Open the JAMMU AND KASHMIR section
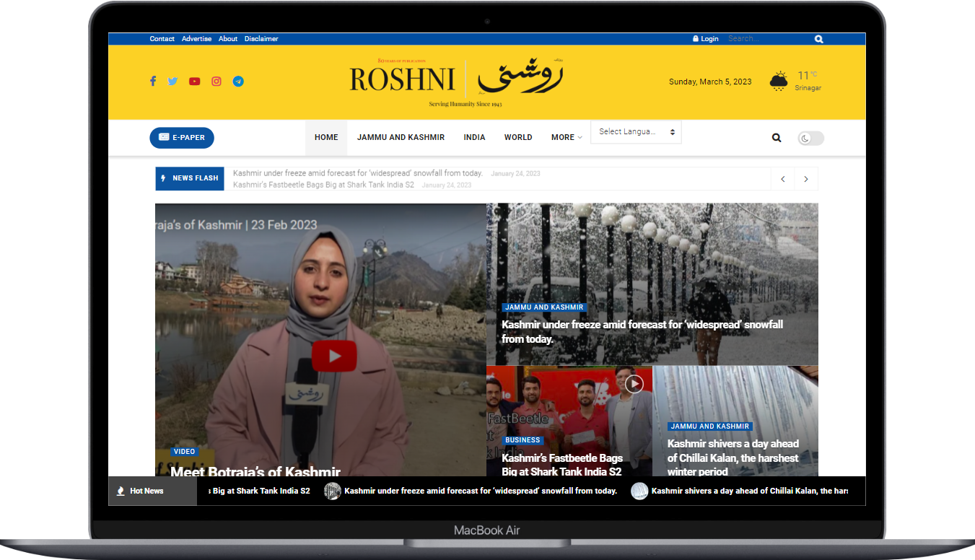975x560 pixels. point(401,137)
